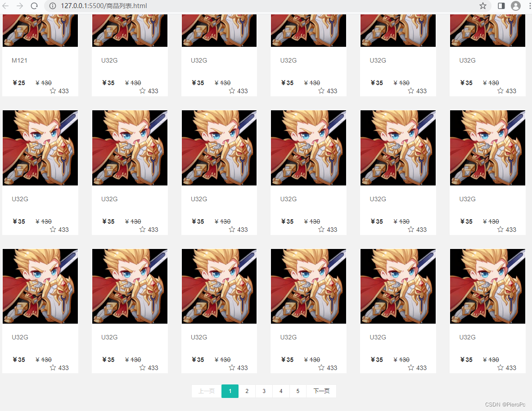
Task: Click the active page 1 button
Action: pyautogui.click(x=230, y=391)
